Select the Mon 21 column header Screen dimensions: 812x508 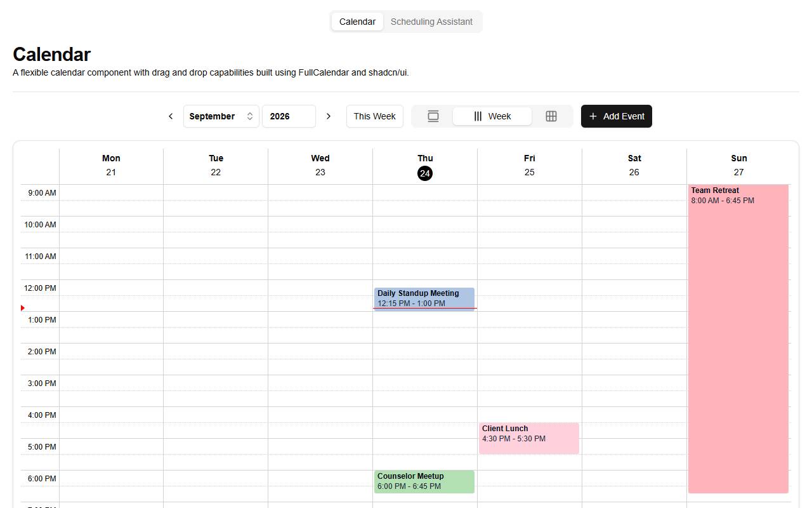tap(111, 166)
